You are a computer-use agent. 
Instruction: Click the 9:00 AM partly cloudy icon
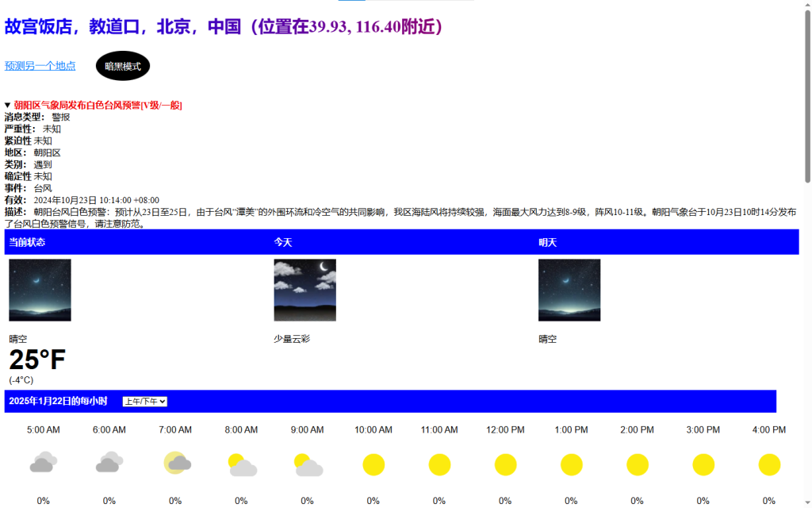click(x=308, y=465)
